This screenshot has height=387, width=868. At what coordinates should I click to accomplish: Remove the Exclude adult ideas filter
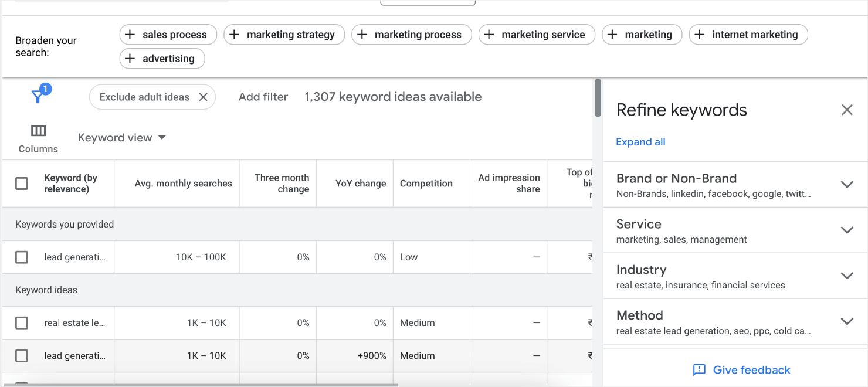pos(202,97)
